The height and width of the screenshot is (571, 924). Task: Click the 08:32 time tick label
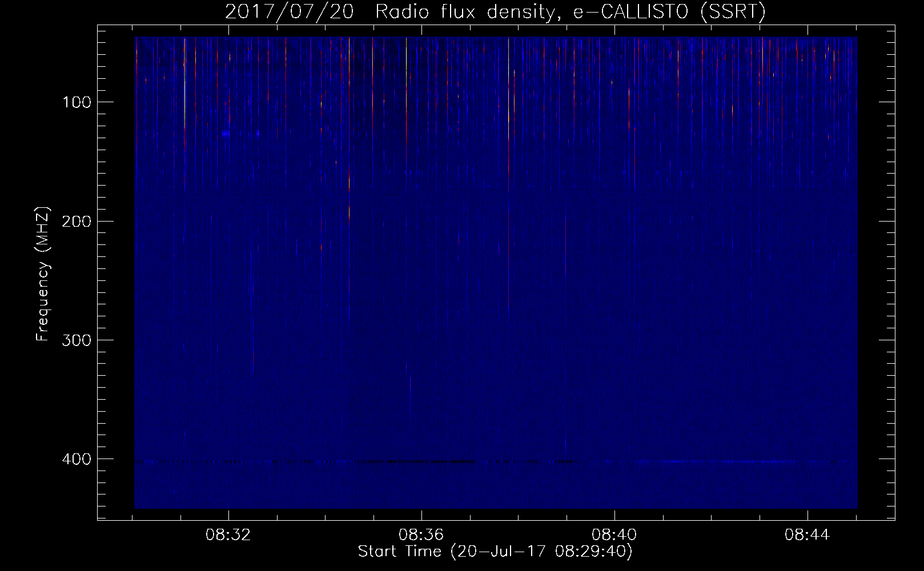(228, 535)
